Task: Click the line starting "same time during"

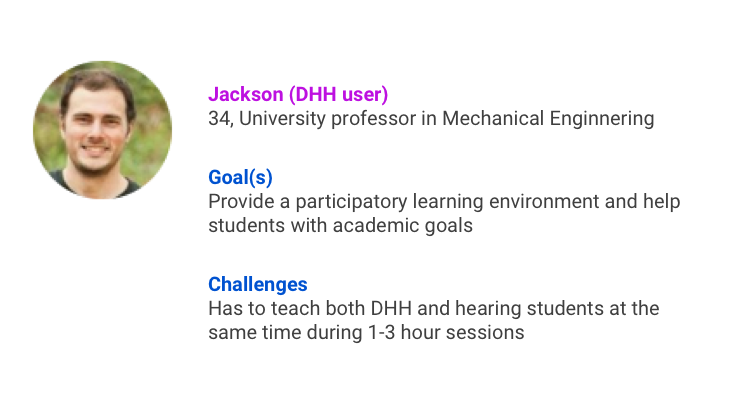Action: pos(366,333)
